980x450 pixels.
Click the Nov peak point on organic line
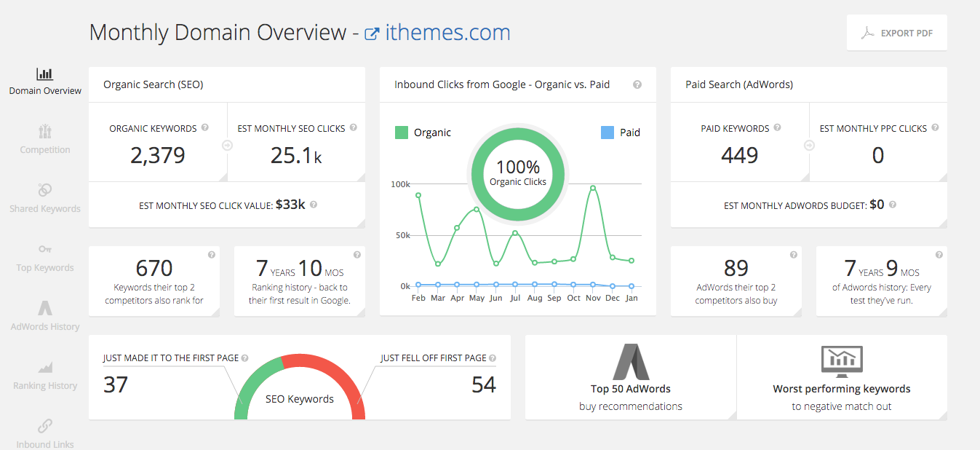tap(593, 188)
